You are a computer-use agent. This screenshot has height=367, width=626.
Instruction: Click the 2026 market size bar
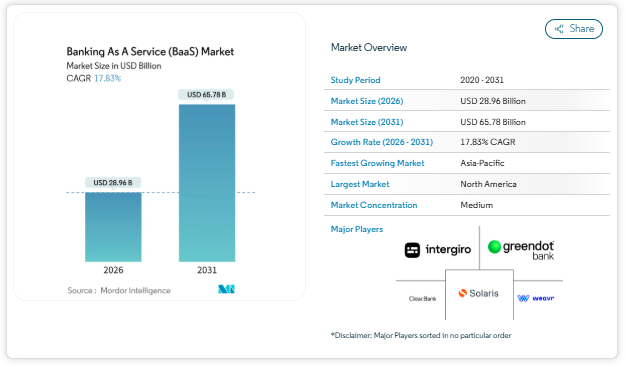click(x=113, y=227)
